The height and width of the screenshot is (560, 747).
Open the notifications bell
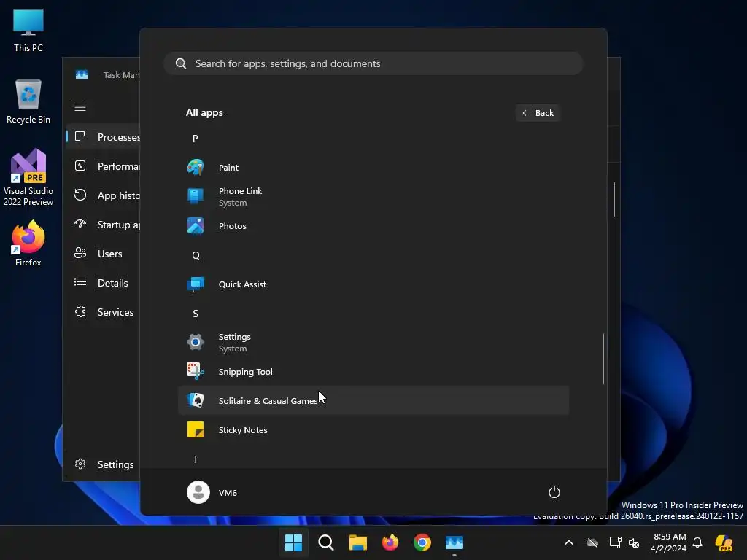pyautogui.click(x=697, y=542)
